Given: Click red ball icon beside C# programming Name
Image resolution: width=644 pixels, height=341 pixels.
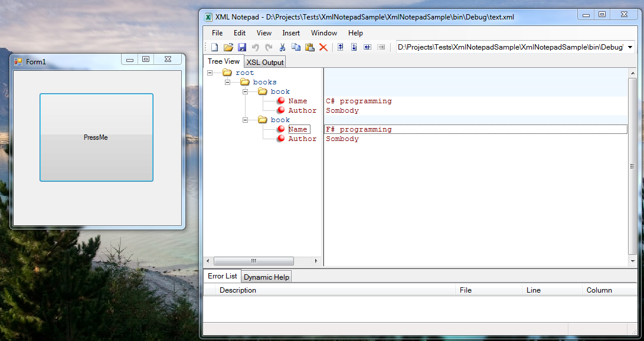Looking at the screenshot, I should click(x=281, y=100).
